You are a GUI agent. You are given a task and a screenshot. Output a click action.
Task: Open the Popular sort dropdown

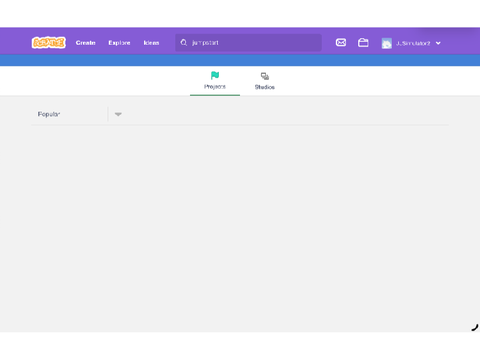pos(79,114)
